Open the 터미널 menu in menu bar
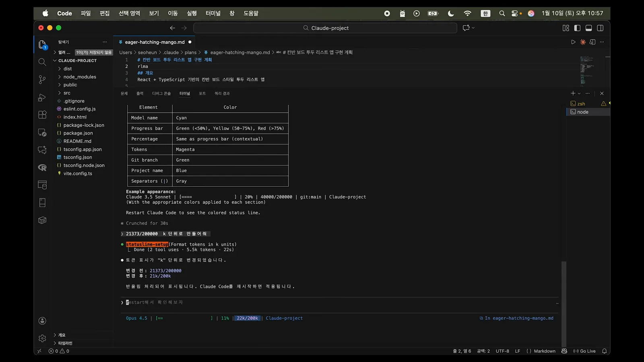Image resolution: width=644 pixels, height=362 pixels. (x=213, y=13)
